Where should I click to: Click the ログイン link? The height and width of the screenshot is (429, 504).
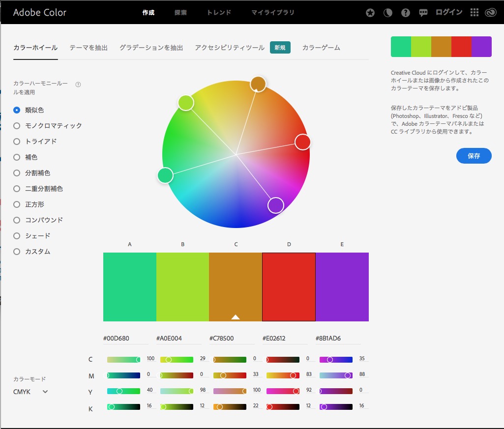point(449,13)
